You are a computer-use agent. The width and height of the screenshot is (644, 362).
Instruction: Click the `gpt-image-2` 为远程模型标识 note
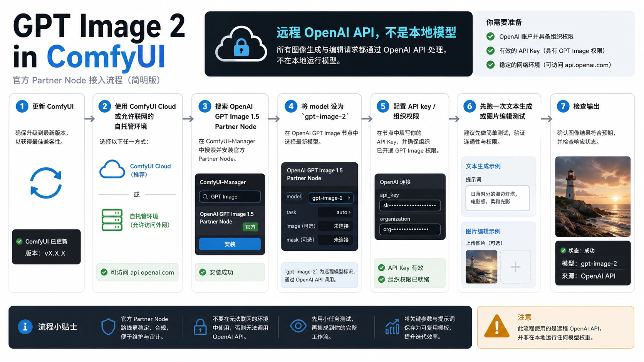320,275
